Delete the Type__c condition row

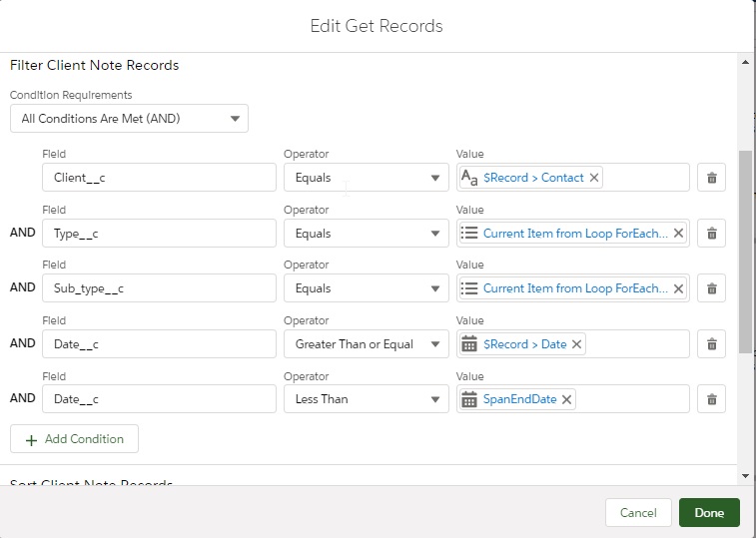pos(711,234)
